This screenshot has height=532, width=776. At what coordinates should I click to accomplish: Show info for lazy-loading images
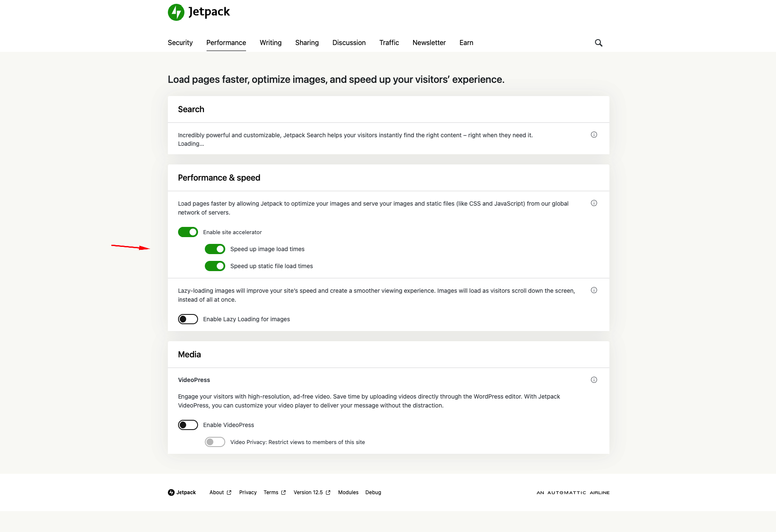pos(594,290)
